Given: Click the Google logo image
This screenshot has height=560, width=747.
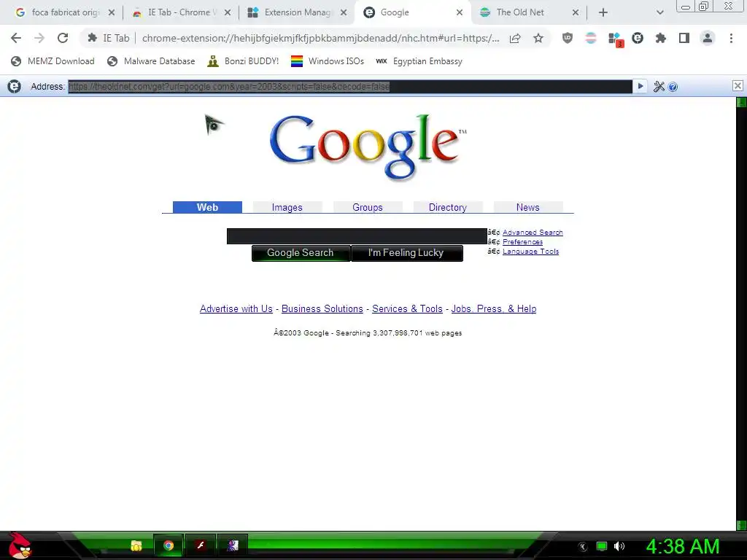Looking at the screenshot, I should click(368, 147).
